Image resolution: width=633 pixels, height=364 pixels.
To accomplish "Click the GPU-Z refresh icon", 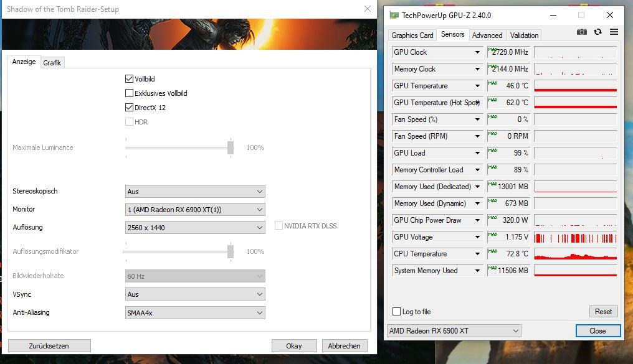I will point(598,32).
